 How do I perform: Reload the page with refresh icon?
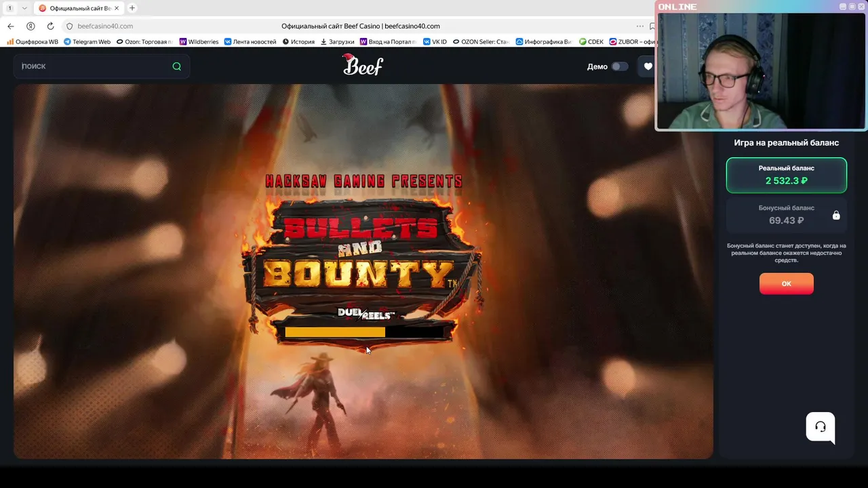(50, 26)
